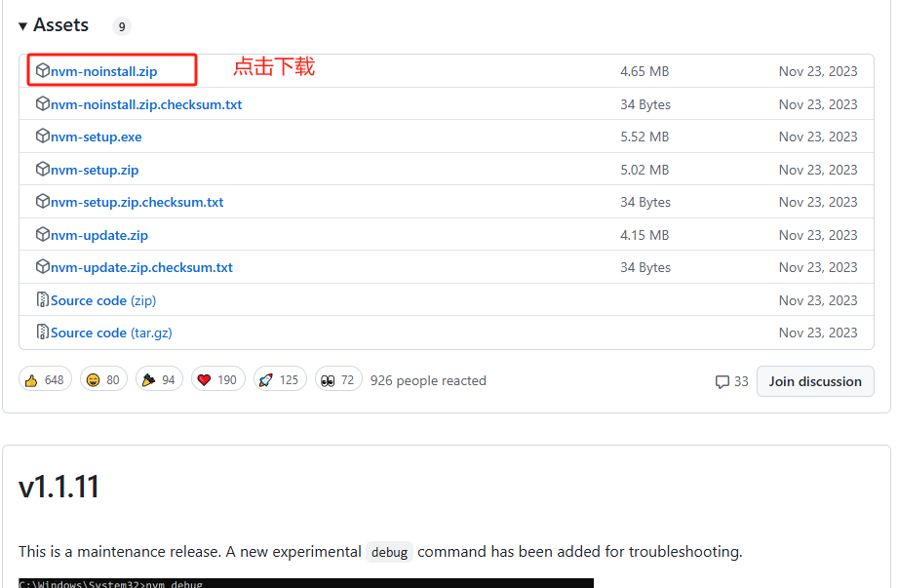Image resolution: width=898 pixels, height=588 pixels.
Task: Select the 4.15 MB size value
Action: (644, 235)
